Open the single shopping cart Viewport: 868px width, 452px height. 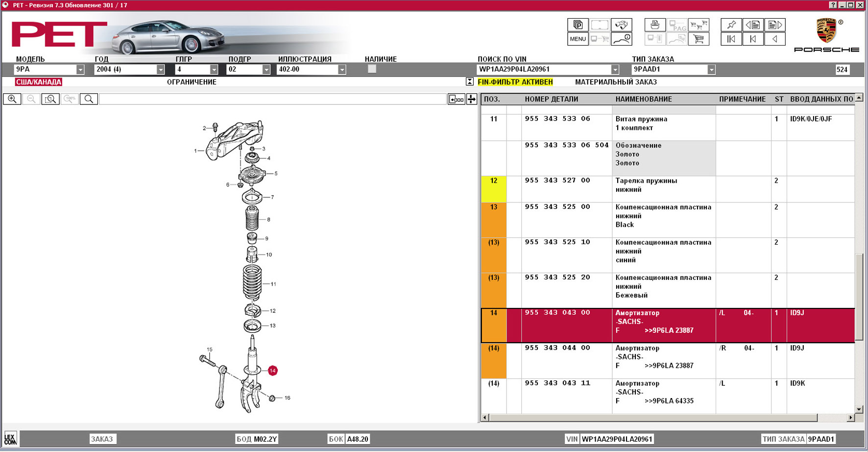[699, 39]
